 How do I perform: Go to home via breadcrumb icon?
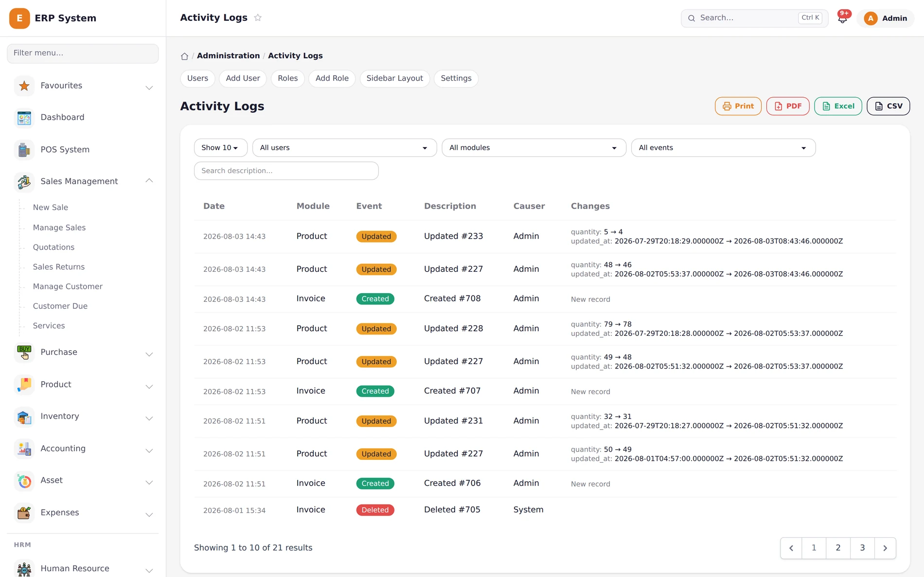click(x=184, y=56)
